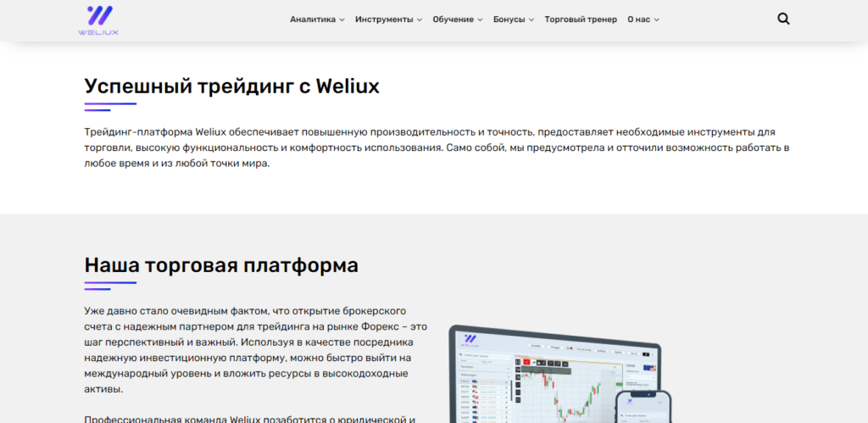868x423 pixels.
Task: Click the paragraph starting Уже давно стало очевидным
Action: point(255,349)
